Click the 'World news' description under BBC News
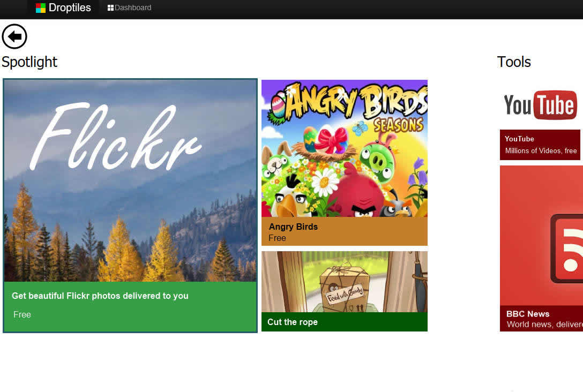The width and height of the screenshot is (583, 392). point(545,325)
